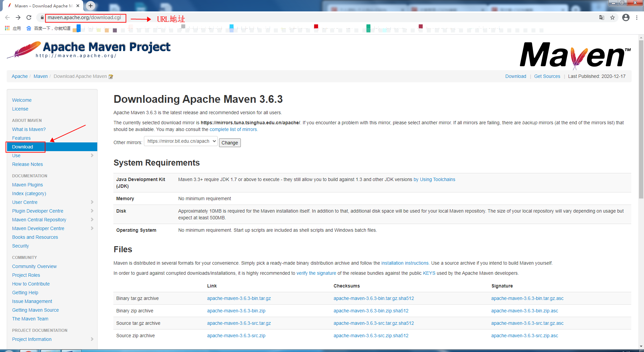This screenshot has height=352, width=644.
Task: Open The Maven Team link
Action: point(30,319)
